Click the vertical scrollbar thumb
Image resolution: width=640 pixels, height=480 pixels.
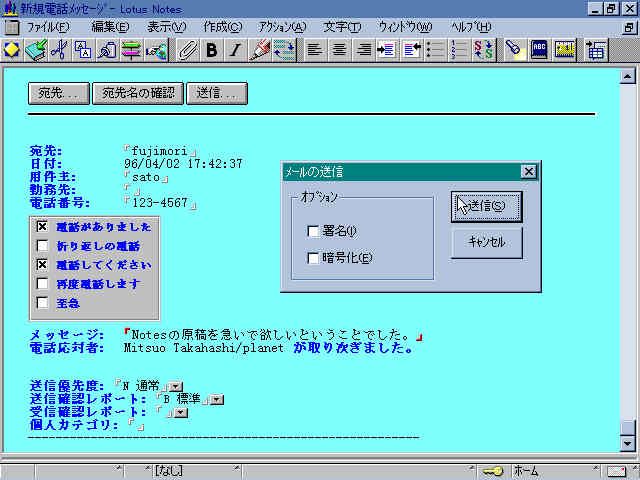[x=627, y=427]
